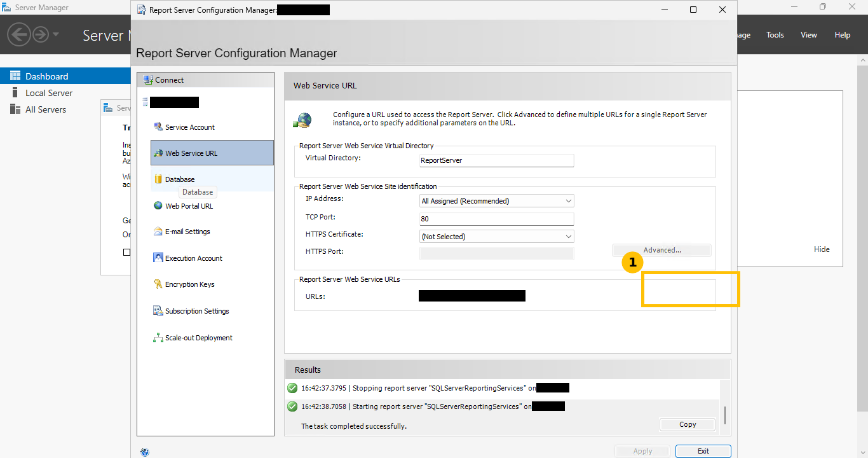The height and width of the screenshot is (458, 868).
Task: Click the Execution Account icon
Action: point(158,258)
